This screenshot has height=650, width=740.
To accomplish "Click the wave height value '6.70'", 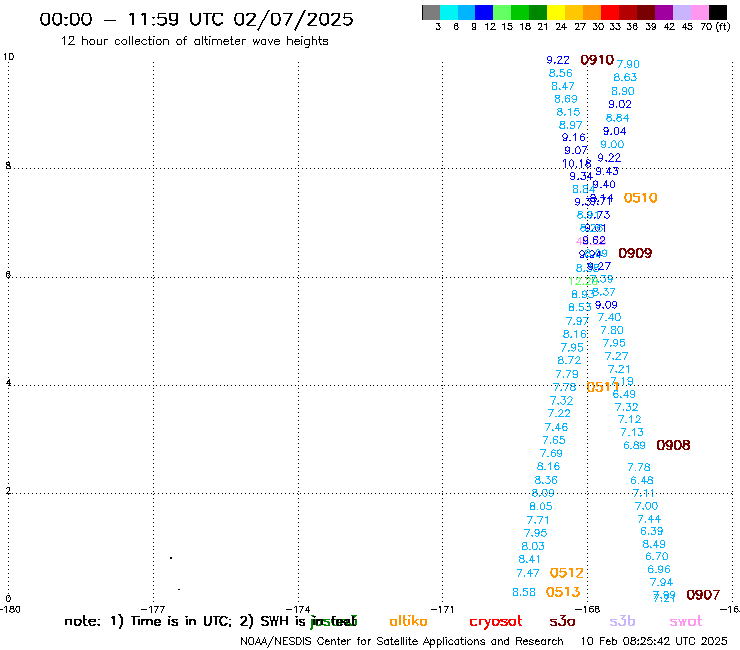I will tap(657, 557).
